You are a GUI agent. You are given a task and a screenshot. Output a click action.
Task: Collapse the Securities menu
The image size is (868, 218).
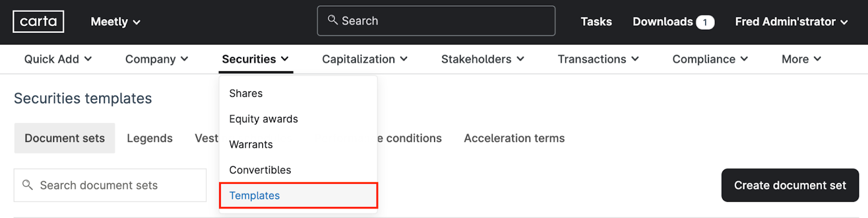click(256, 59)
